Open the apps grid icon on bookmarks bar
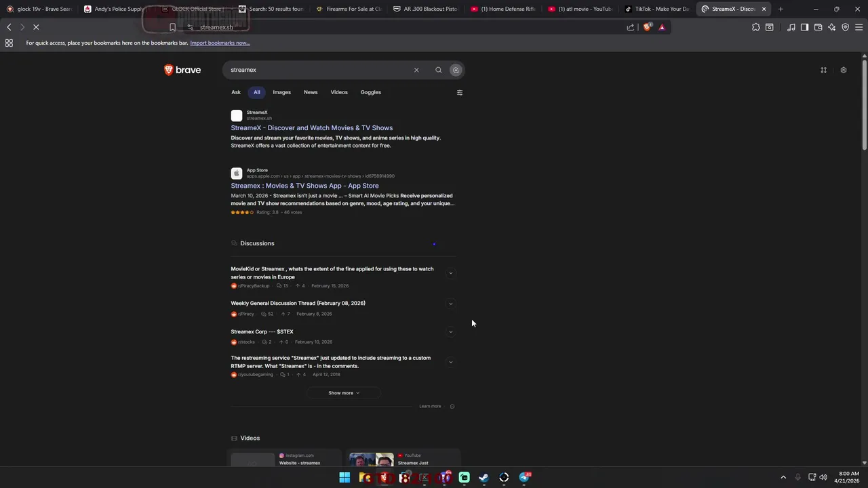The image size is (868, 488). (9, 43)
